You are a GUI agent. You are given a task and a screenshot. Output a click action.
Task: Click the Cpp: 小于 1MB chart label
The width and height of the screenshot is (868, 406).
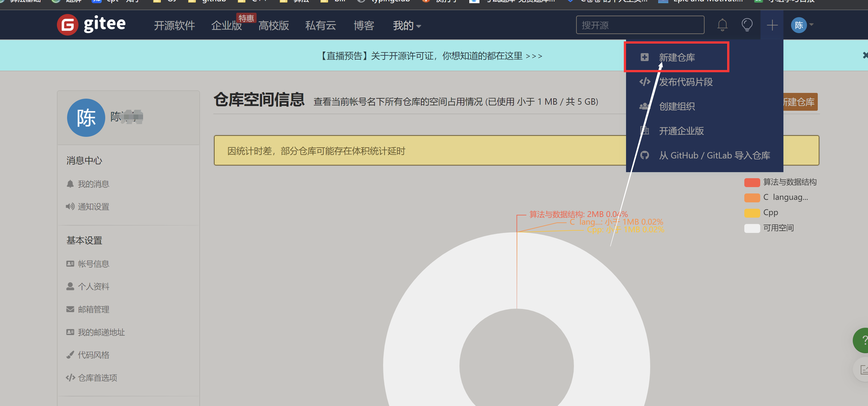pyautogui.click(x=625, y=230)
